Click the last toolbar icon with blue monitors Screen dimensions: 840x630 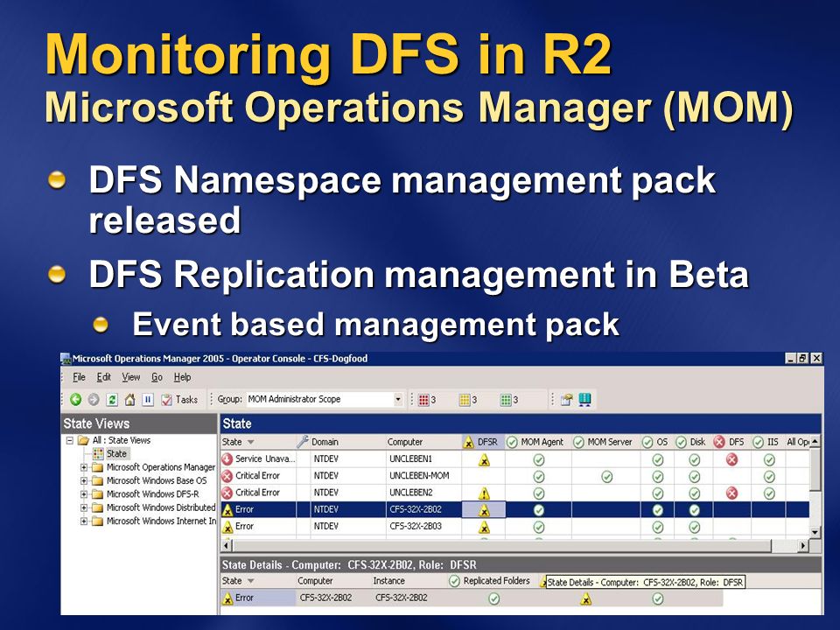pyautogui.click(x=585, y=400)
